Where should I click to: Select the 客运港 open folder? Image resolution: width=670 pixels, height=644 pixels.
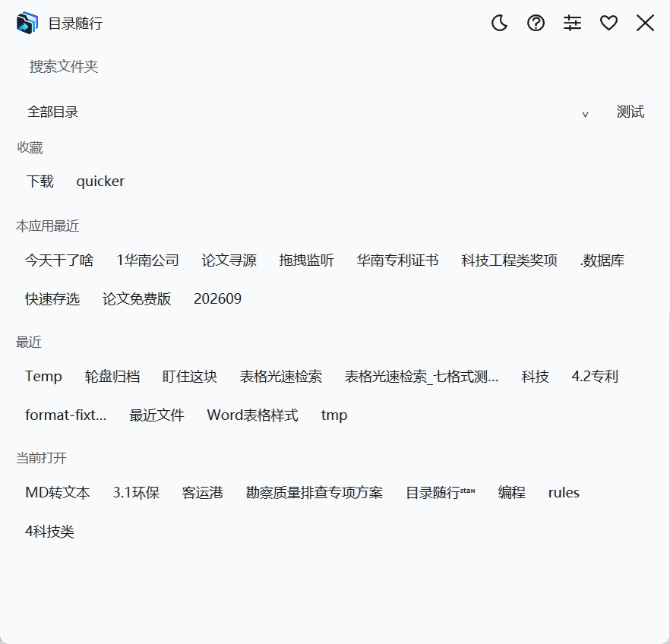click(202, 493)
